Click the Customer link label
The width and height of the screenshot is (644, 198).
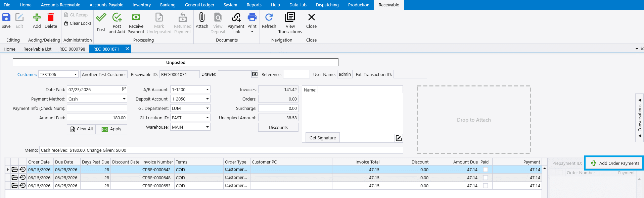point(27,74)
